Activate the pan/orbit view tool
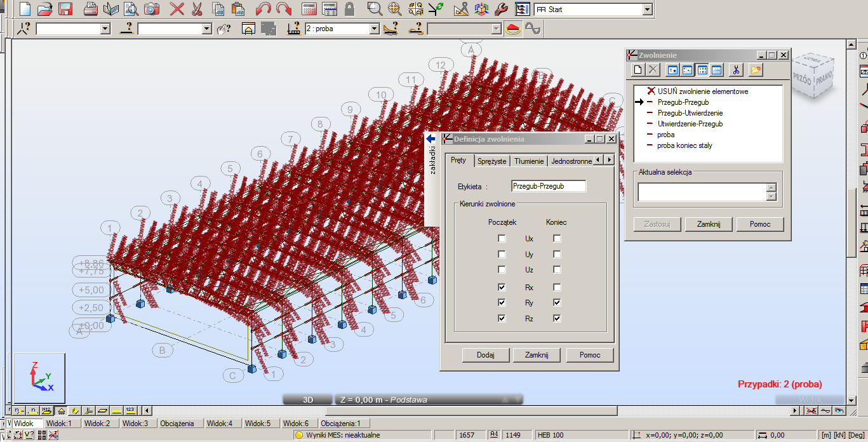Screen dimensions: 868x442 tap(394, 9)
